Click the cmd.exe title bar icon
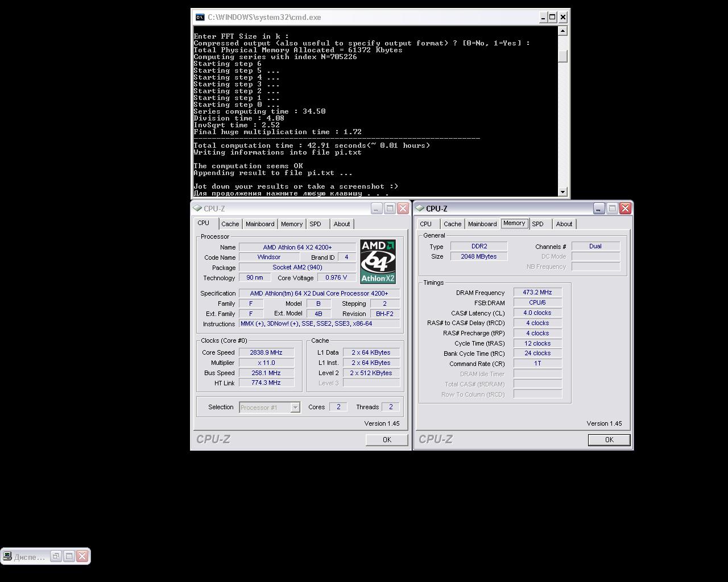The width and height of the screenshot is (728, 582). [x=200, y=17]
